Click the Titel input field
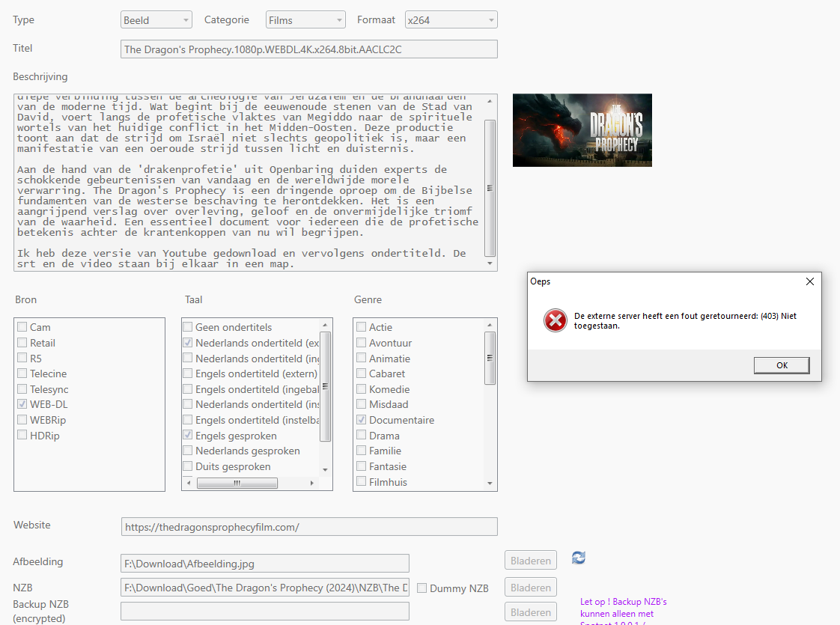 pyautogui.click(x=308, y=49)
